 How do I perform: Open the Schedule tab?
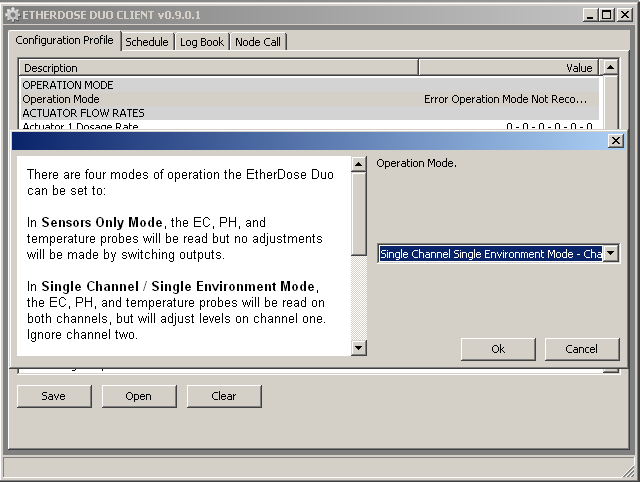click(147, 42)
